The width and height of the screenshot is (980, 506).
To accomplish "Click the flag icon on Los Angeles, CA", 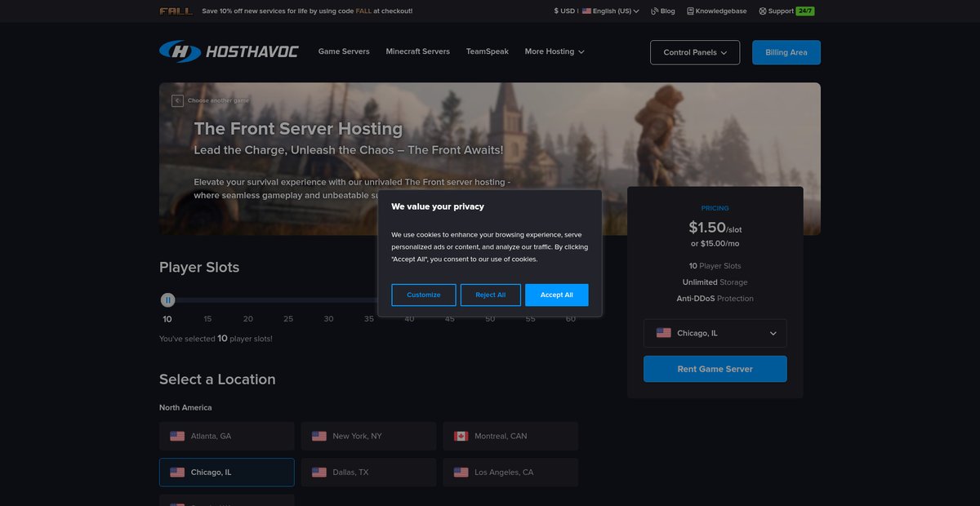I will tap(461, 472).
